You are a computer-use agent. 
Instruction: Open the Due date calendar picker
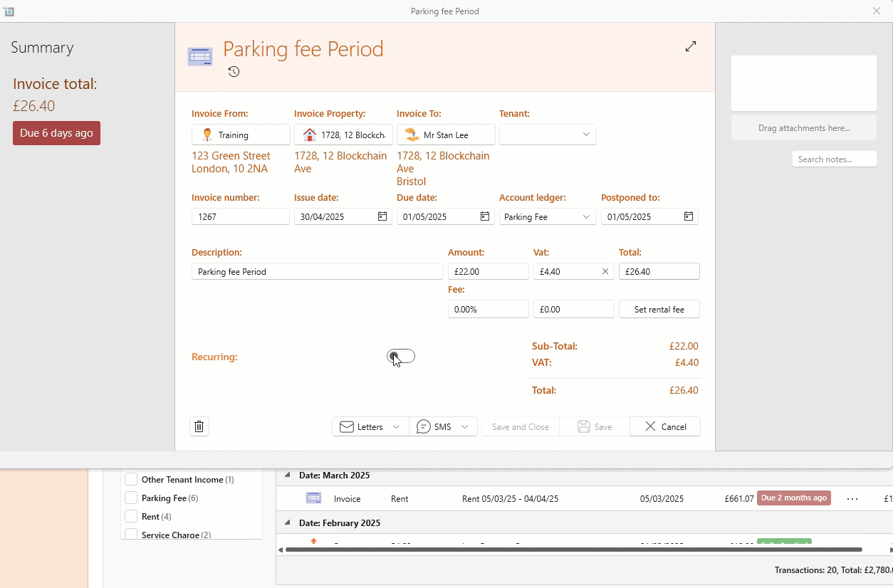pos(485,216)
